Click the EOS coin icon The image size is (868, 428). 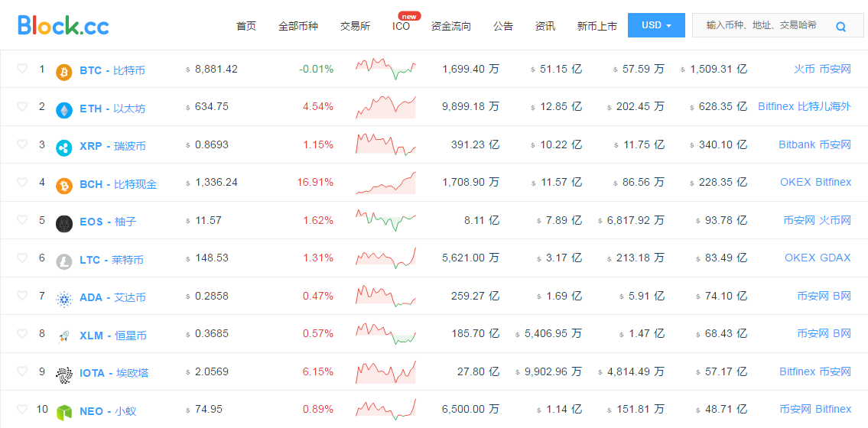pyautogui.click(x=64, y=223)
